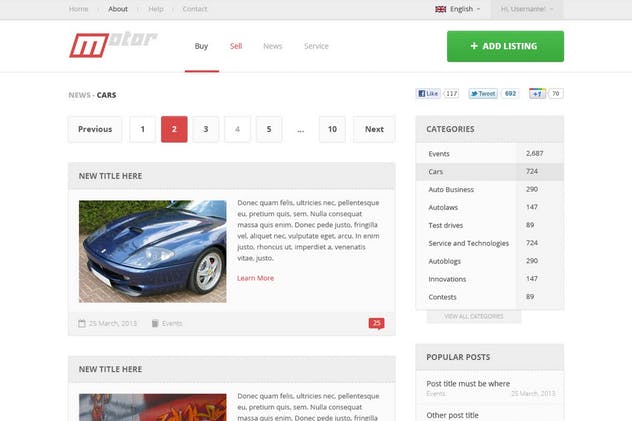Open popular post 'Post title must be where'

tap(468, 384)
